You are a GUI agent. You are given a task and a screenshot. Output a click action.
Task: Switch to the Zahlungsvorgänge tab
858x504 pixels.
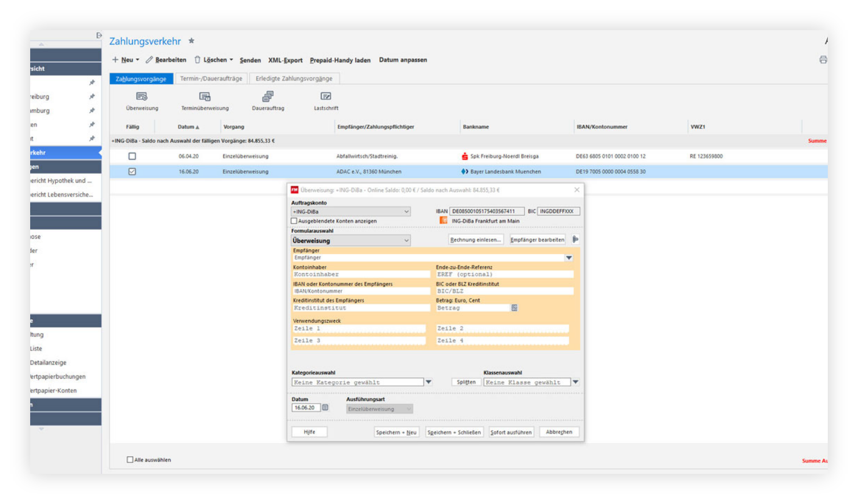(x=141, y=79)
